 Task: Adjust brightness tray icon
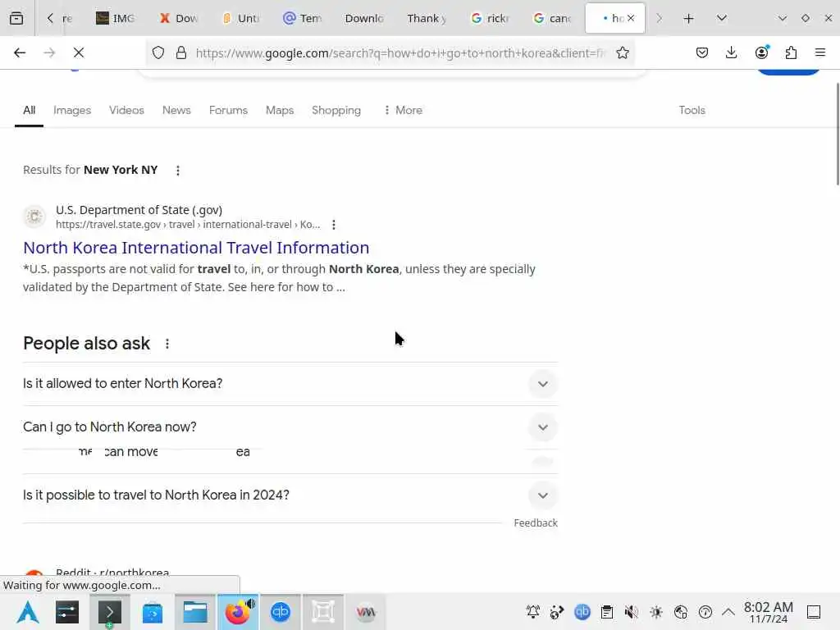[656, 612]
